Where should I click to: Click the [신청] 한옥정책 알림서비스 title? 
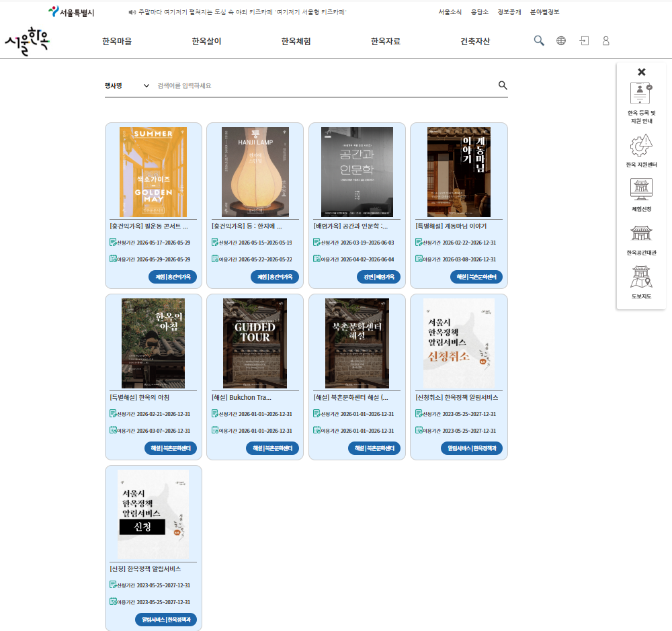145,569
